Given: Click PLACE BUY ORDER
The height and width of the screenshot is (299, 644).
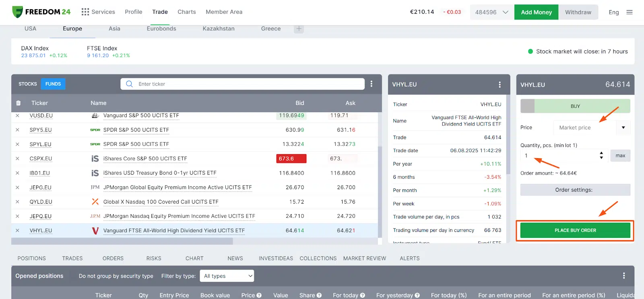Looking at the screenshot, I should click(575, 231).
